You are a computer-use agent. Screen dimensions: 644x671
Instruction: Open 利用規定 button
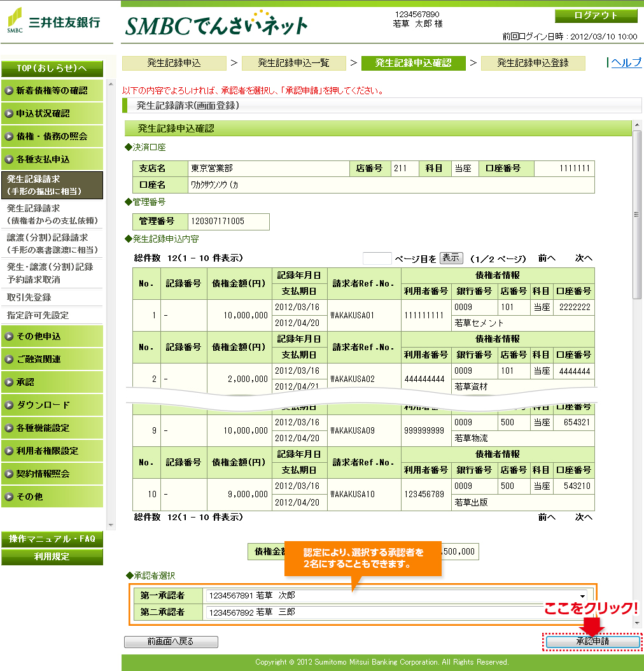pyautogui.click(x=52, y=557)
